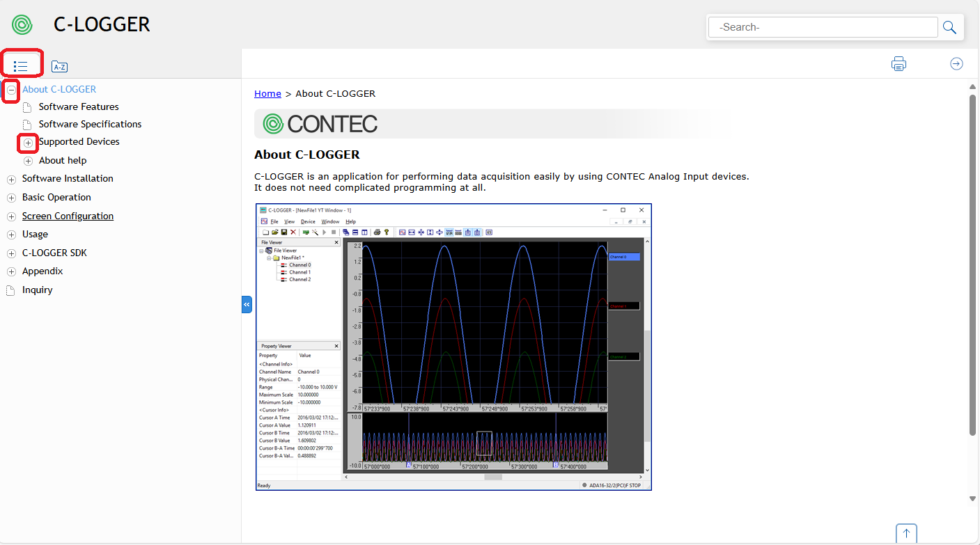This screenshot has width=980, height=545.
Task: Expand the Supported Devices node
Action: [x=28, y=143]
